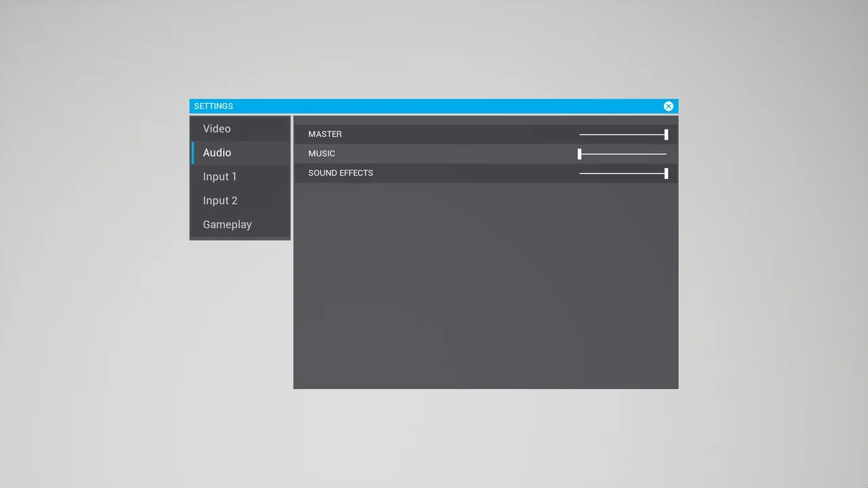Click the MUSIC row label
Viewport: 868px width, 488px height.
click(x=321, y=154)
